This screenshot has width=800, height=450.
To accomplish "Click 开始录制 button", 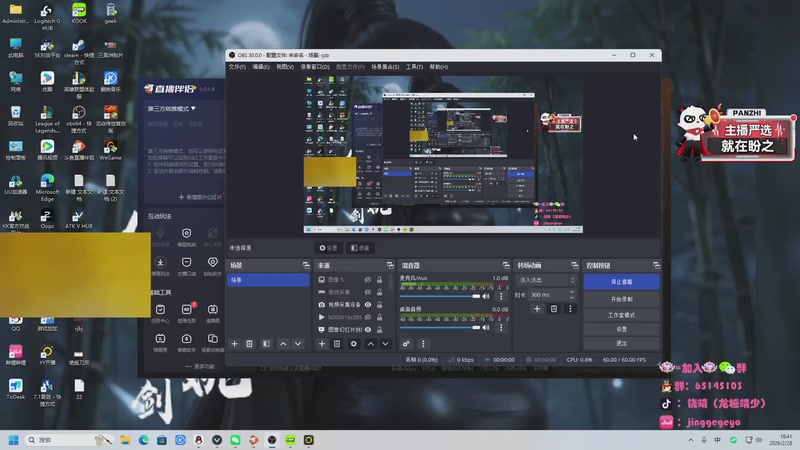I will 621,299.
